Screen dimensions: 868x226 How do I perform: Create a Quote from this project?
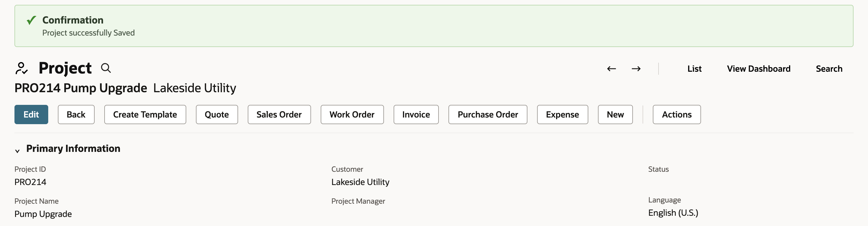pos(217,115)
